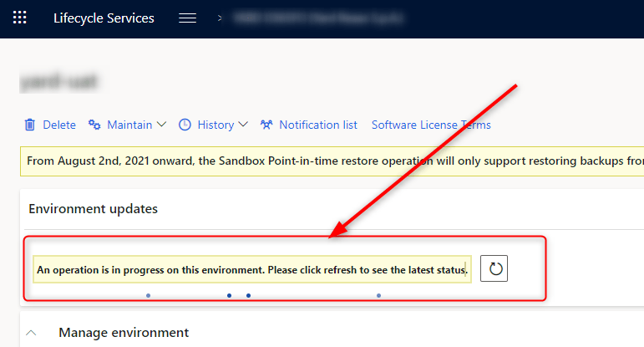This screenshot has width=644, height=347.
Task: Click the Notification list text link
Action: [x=318, y=125]
